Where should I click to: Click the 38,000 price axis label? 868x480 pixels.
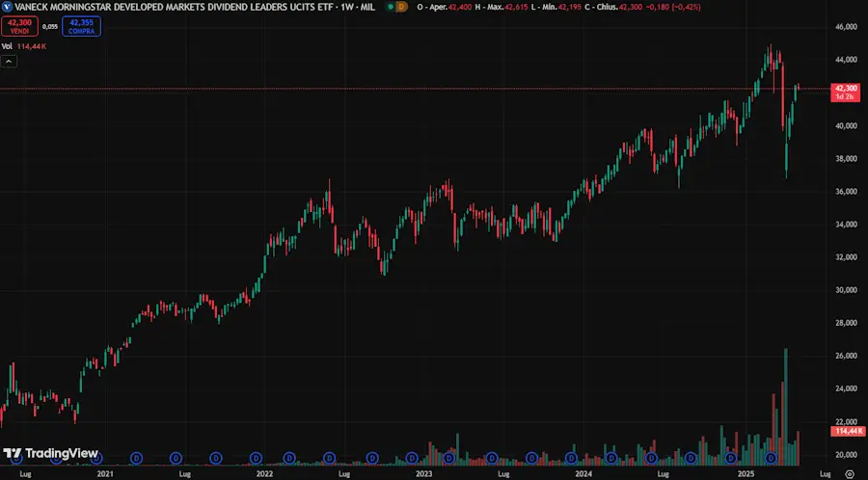[x=846, y=159]
